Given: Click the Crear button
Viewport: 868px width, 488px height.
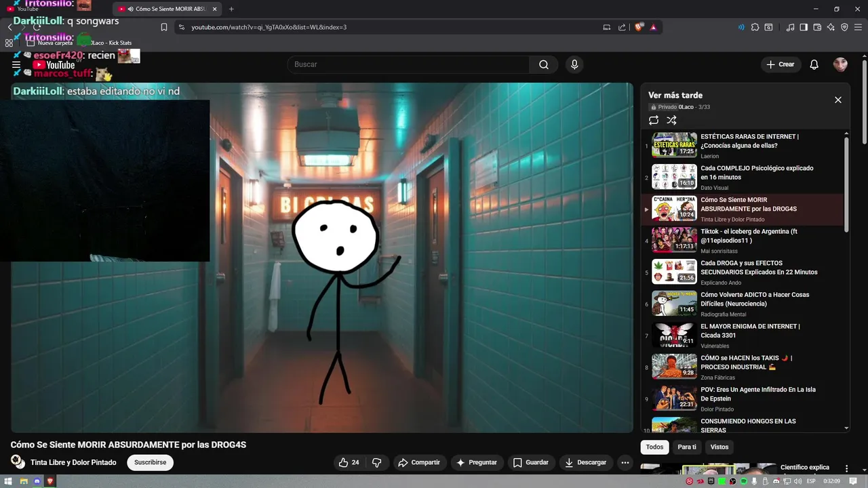Looking at the screenshot, I should point(781,64).
